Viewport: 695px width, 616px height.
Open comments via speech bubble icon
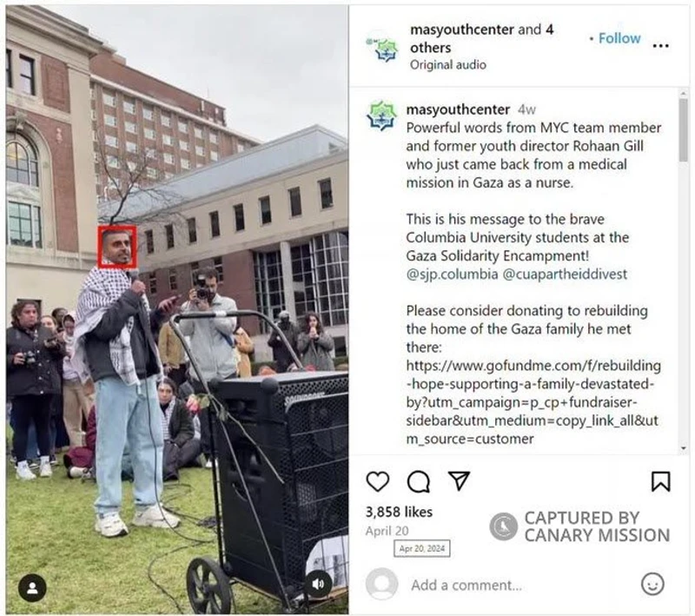coord(419,481)
